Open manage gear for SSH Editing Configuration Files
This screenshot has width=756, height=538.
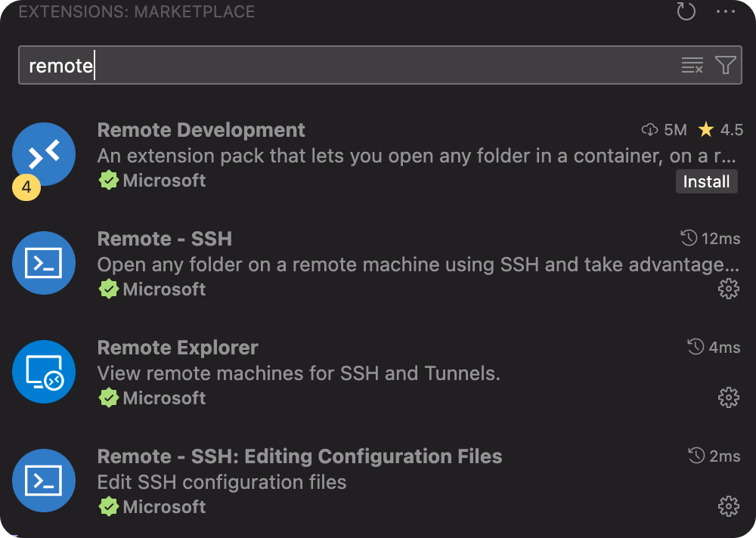tap(728, 507)
